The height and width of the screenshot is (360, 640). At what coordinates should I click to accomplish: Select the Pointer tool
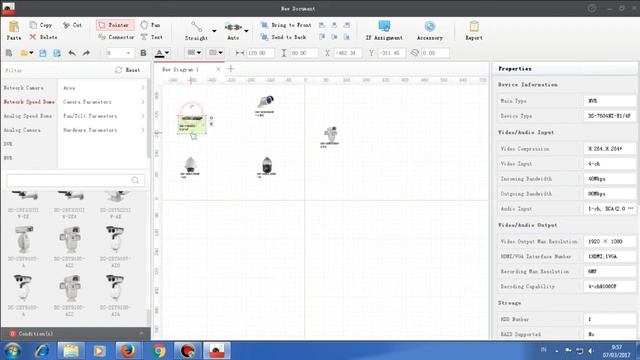point(115,25)
